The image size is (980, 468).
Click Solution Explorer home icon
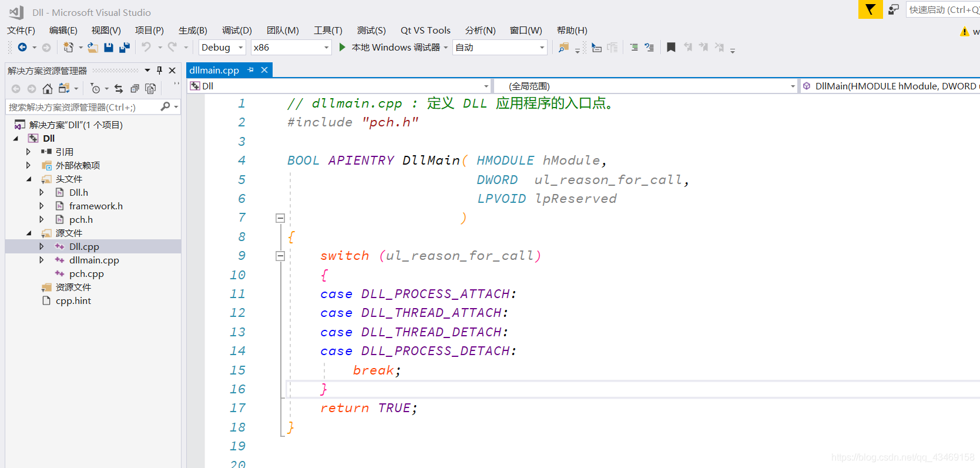[48, 89]
